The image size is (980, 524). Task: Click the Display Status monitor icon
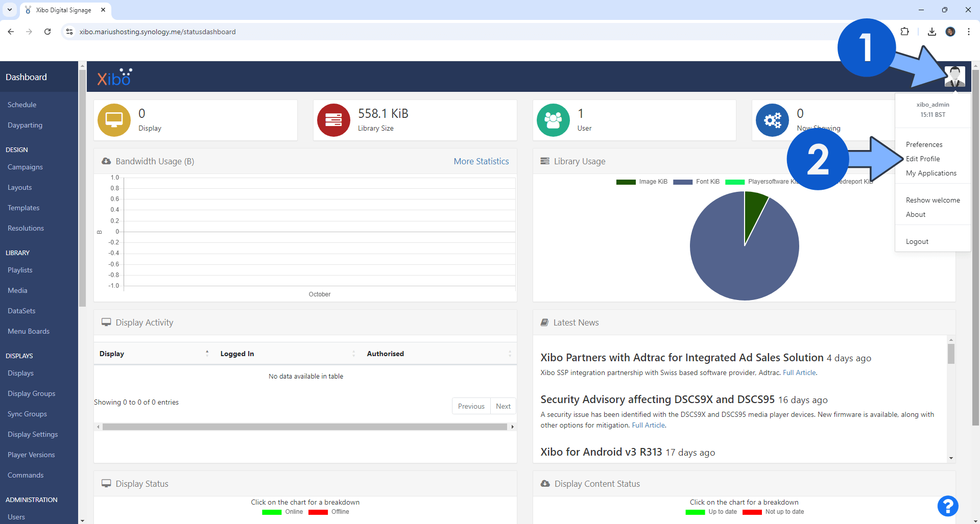[106, 484]
